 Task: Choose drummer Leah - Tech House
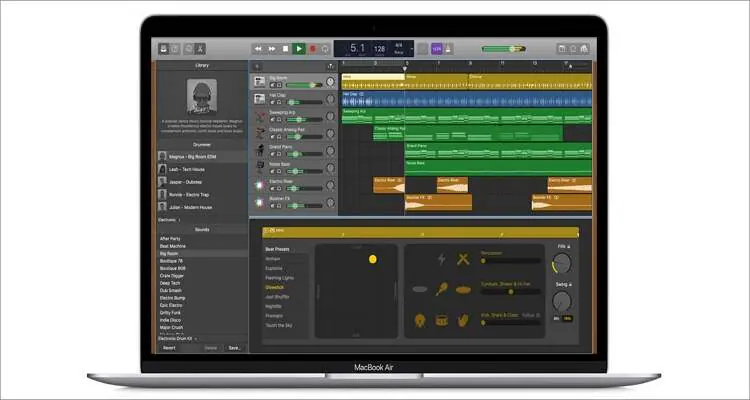(x=202, y=169)
